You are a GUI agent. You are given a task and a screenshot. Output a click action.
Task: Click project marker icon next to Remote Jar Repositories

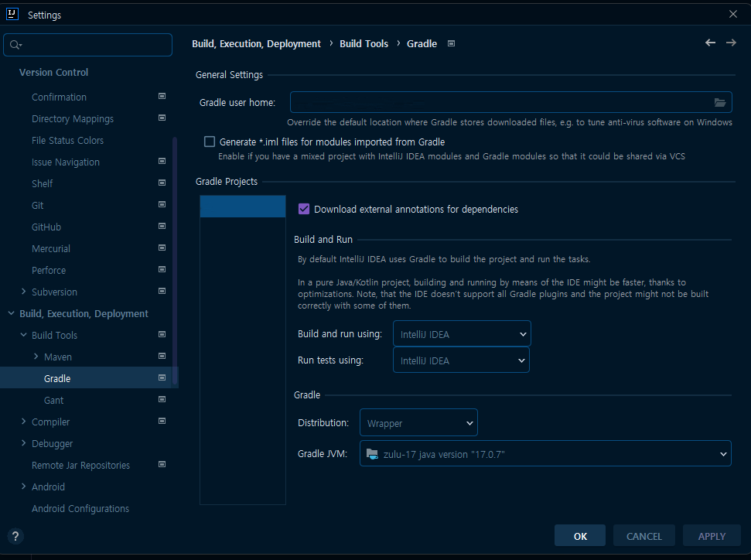click(x=162, y=465)
